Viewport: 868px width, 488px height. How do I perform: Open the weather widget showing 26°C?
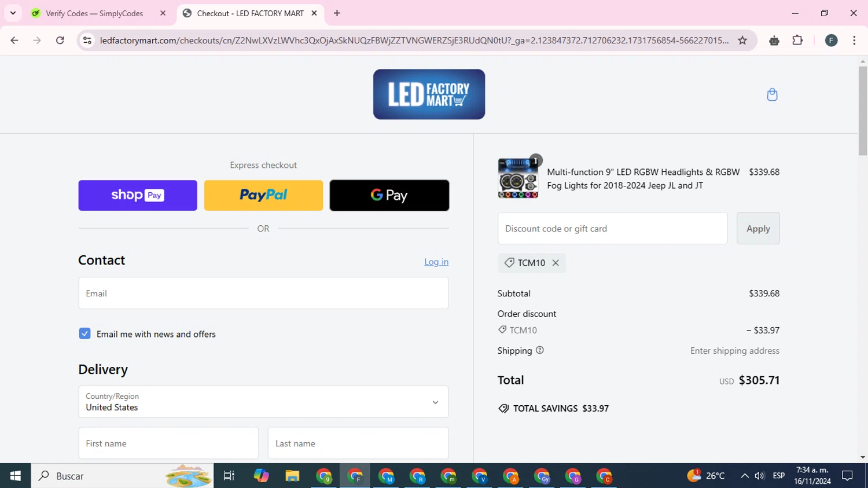tap(705, 476)
